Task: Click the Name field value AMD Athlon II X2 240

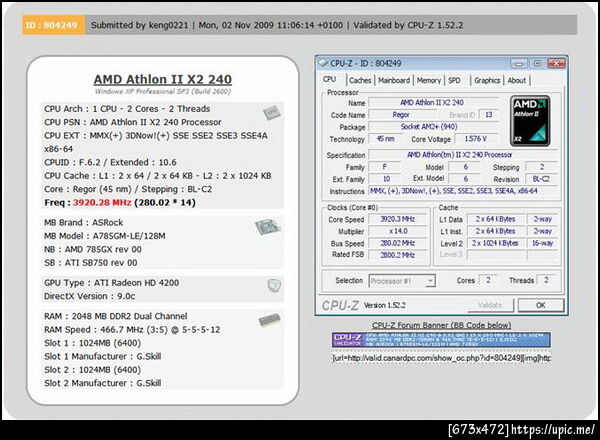Action: pyautogui.click(x=434, y=103)
